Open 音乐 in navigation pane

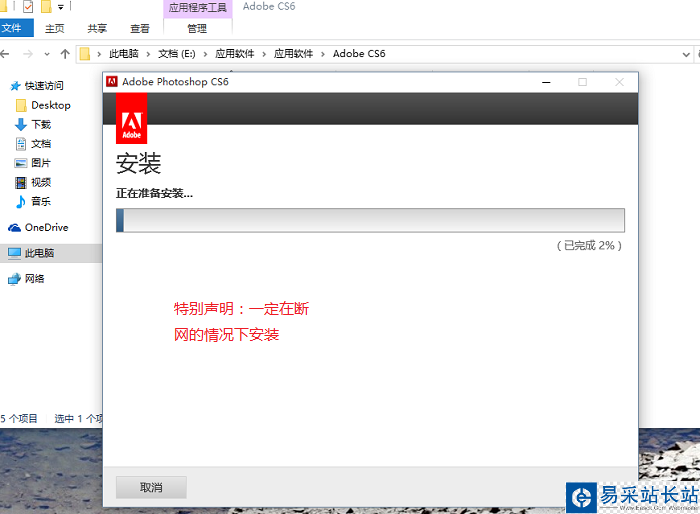[41, 202]
